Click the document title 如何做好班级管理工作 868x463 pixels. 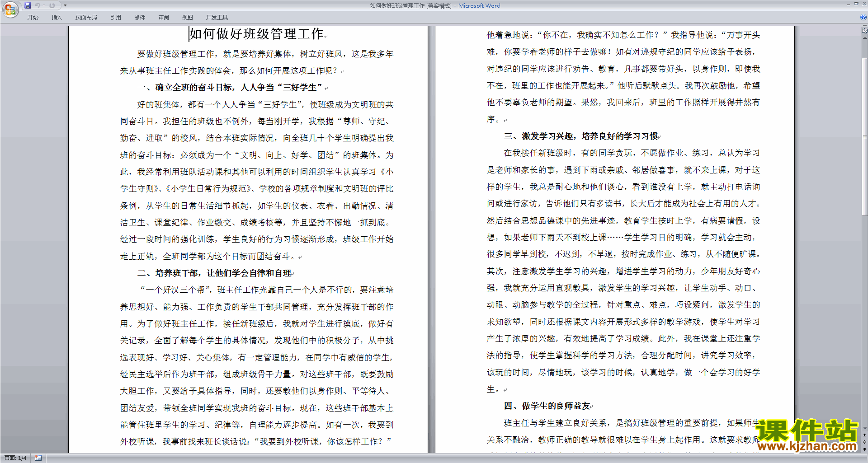click(256, 34)
